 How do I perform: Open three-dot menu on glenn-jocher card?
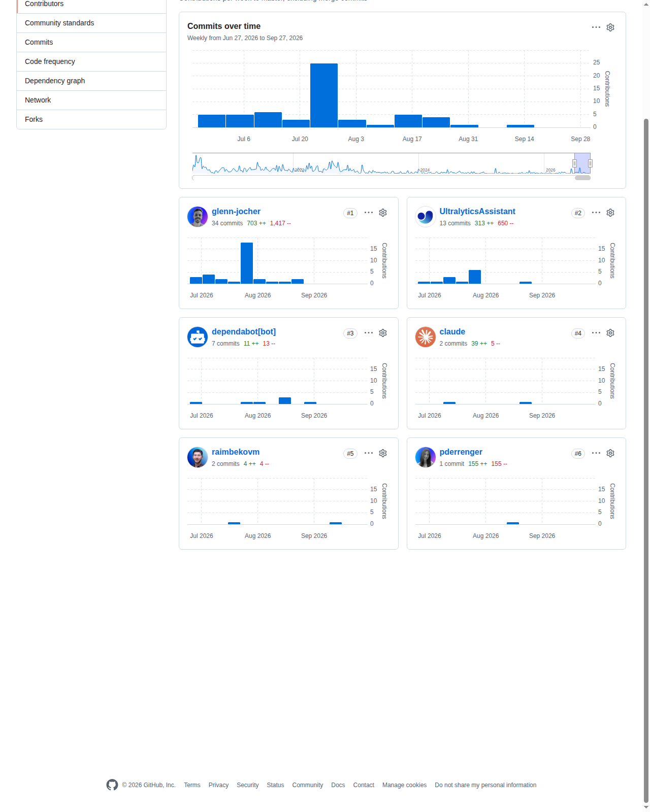point(369,213)
